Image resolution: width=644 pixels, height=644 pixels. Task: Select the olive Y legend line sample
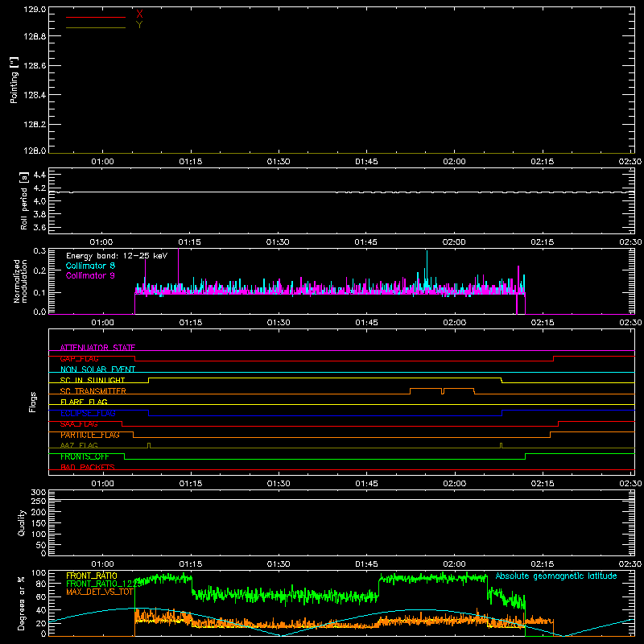point(96,28)
